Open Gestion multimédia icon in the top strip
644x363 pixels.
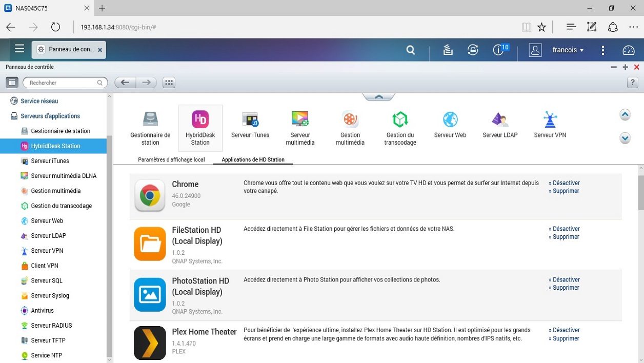click(x=350, y=128)
